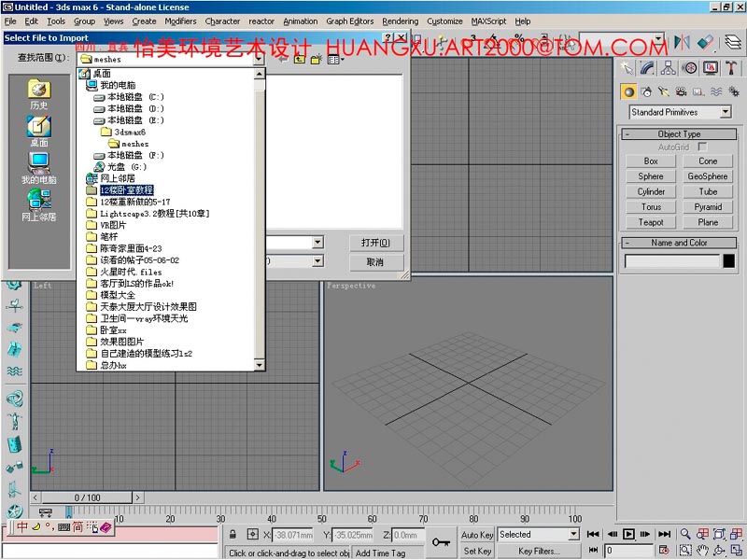Click the 取消 cancel button
The height and width of the screenshot is (560, 747).
pyautogui.click(x=376, y=262)
